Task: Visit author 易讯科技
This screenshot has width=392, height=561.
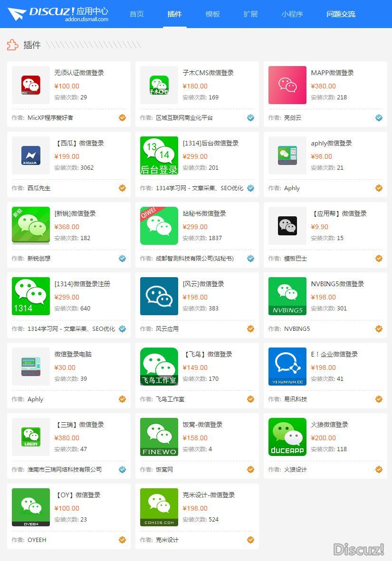Action: pyautogui.click(x=296, y=399)
